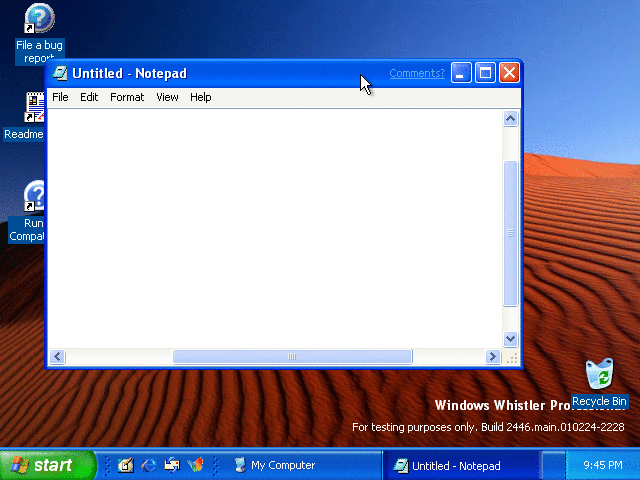Click the vertical scrollbar down arrow

[510, 338]
